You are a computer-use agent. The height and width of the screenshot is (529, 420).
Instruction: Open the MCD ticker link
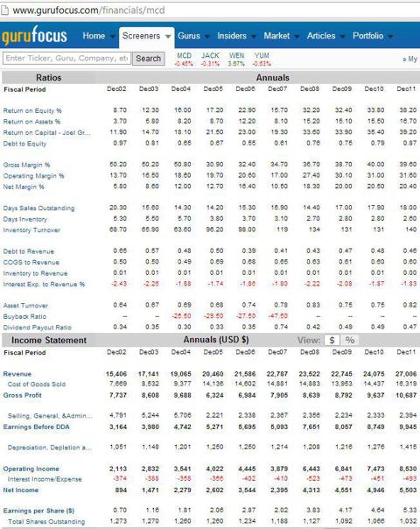click(x=184, y=55)
